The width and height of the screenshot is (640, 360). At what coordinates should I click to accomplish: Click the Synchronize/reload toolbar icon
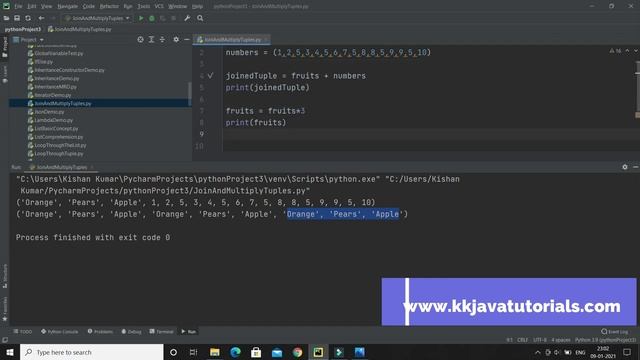point(28,18)
